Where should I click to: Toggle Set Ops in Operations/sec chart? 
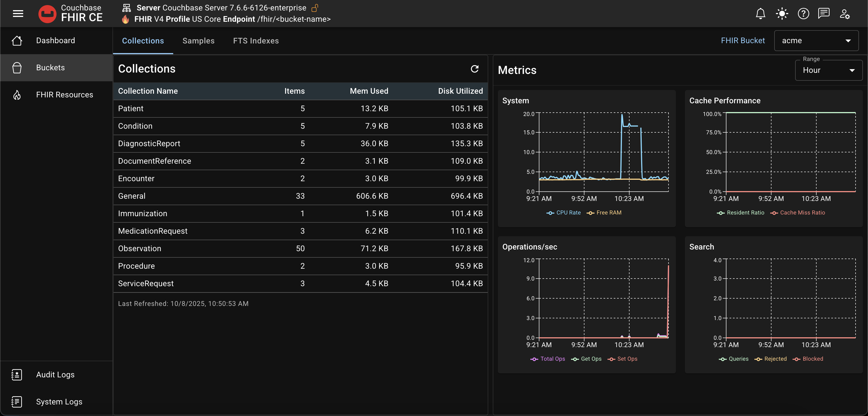click(623, 359)
